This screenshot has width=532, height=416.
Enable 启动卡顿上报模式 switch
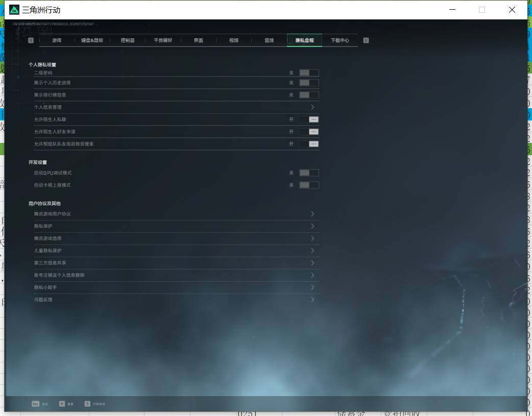(309, 185)
